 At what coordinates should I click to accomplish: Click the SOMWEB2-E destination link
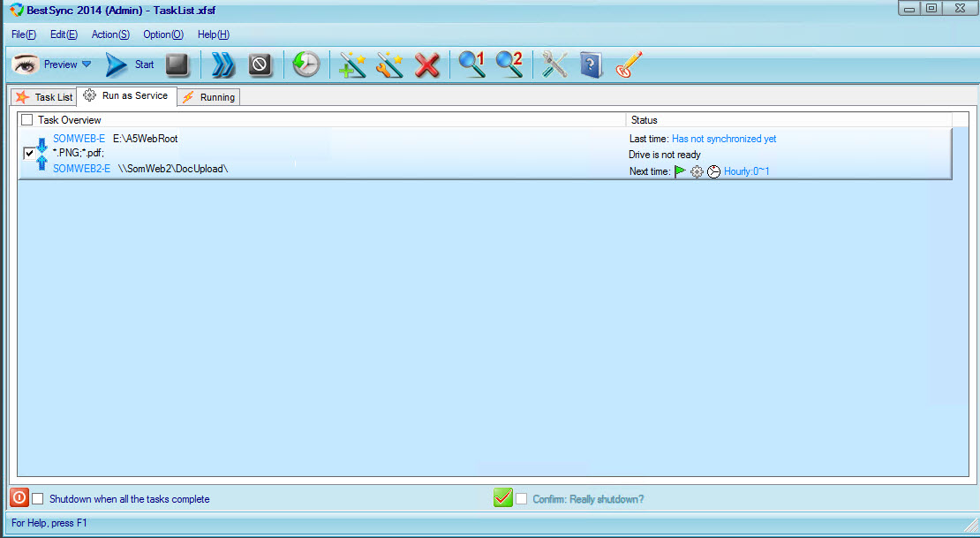[x=81, y=168]
